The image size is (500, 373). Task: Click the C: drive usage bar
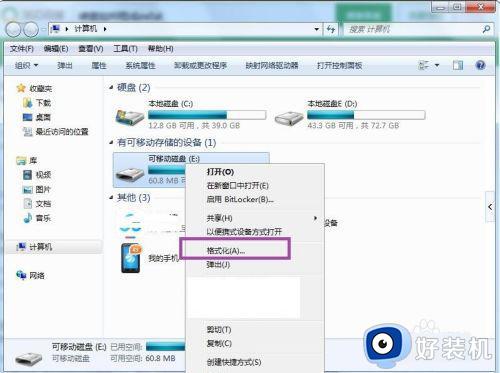tap(207, 115)
